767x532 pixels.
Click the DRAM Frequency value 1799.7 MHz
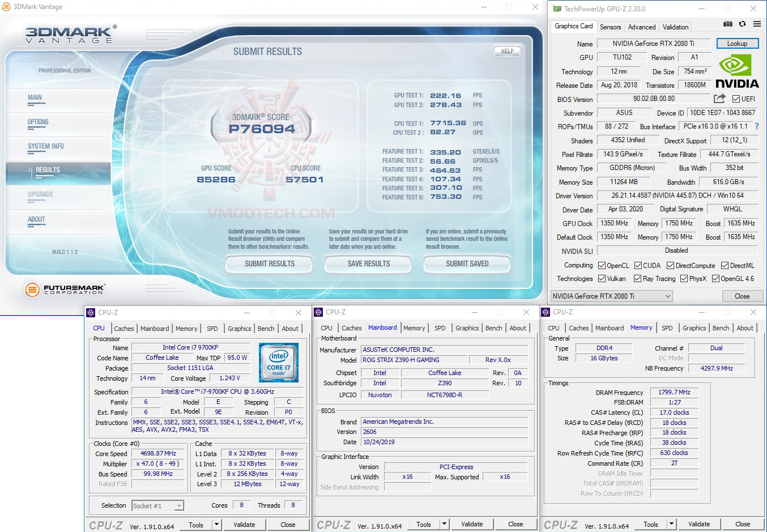click(x=674, y=392)
